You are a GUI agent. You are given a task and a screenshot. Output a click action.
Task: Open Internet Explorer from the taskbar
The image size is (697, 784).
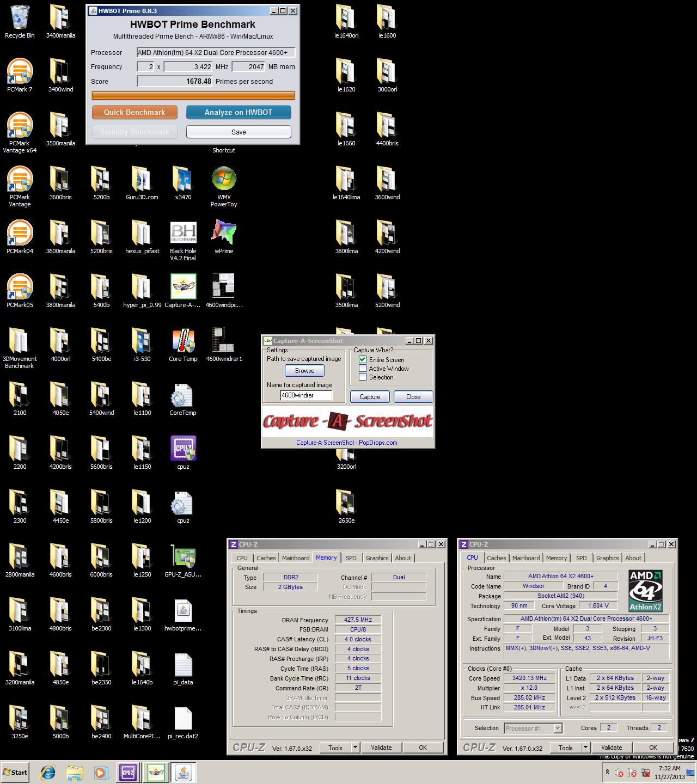coord(48,773)
